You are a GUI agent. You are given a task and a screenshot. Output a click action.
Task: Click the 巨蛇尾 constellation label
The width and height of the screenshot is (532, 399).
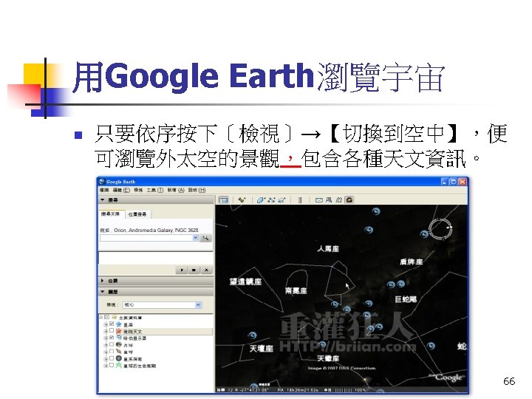coord(406,299)
